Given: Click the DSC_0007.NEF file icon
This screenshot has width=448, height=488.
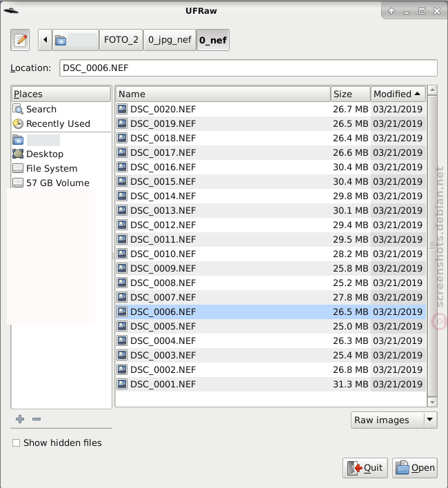Looking at the screenshot, I should tap(122, 297).
